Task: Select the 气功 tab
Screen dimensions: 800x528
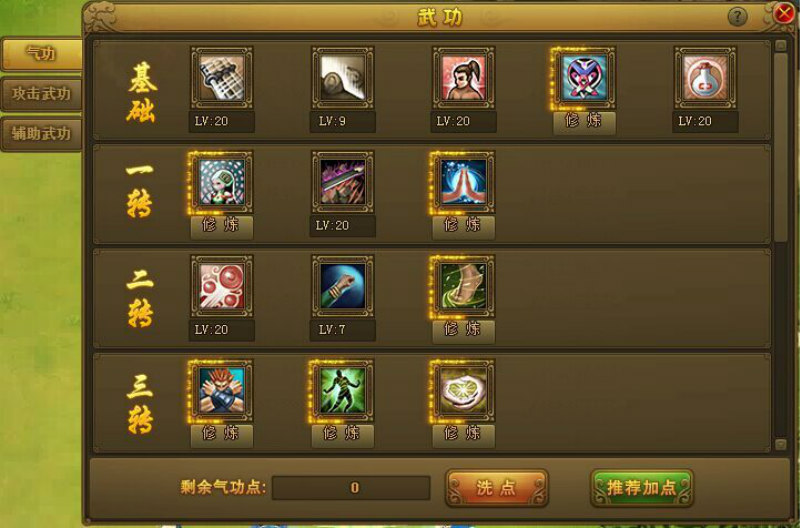Action: pos(42,54)
